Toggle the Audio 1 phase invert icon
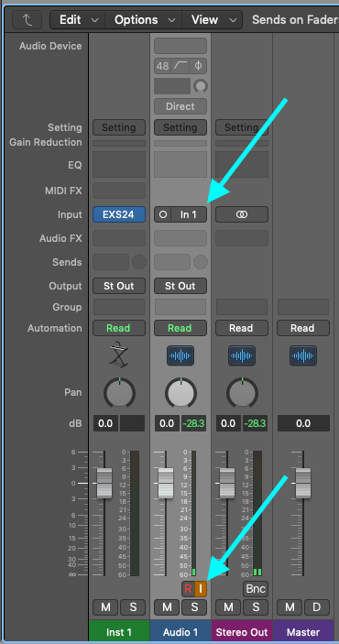The height and width of the screenshot is (644, 339). (198, 66)
